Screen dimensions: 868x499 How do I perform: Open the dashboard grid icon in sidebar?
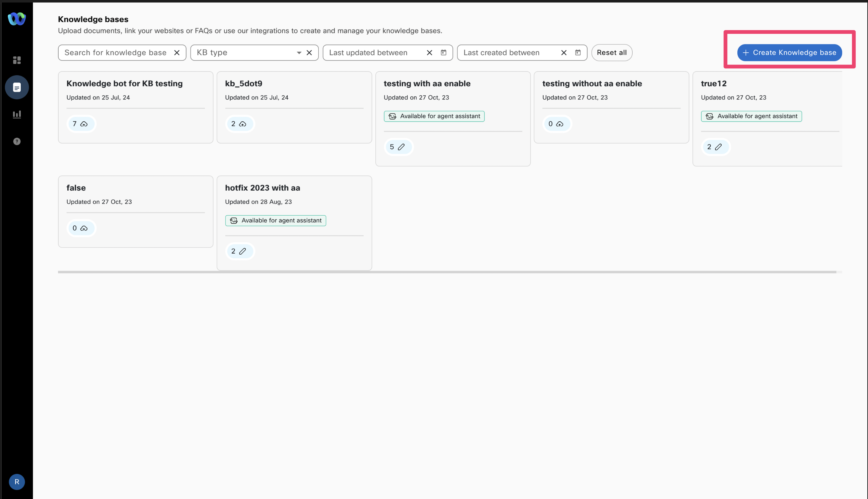click(17, 60)
